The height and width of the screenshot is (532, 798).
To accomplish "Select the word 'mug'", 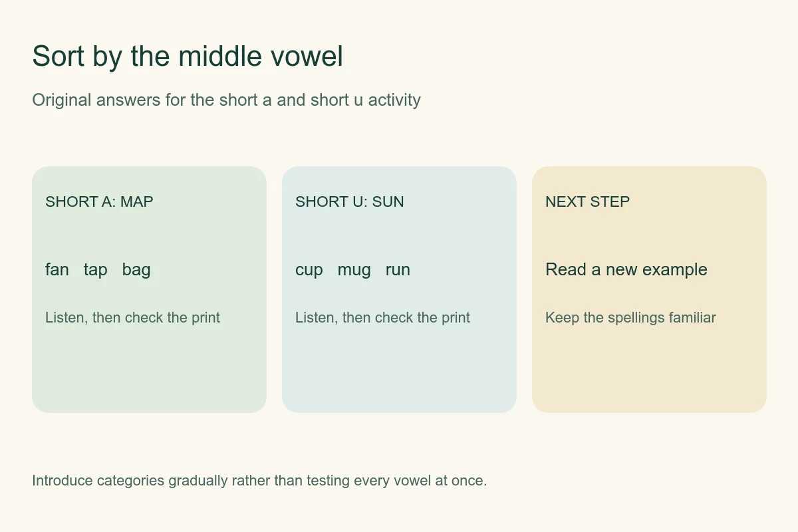I will [354, 270].
